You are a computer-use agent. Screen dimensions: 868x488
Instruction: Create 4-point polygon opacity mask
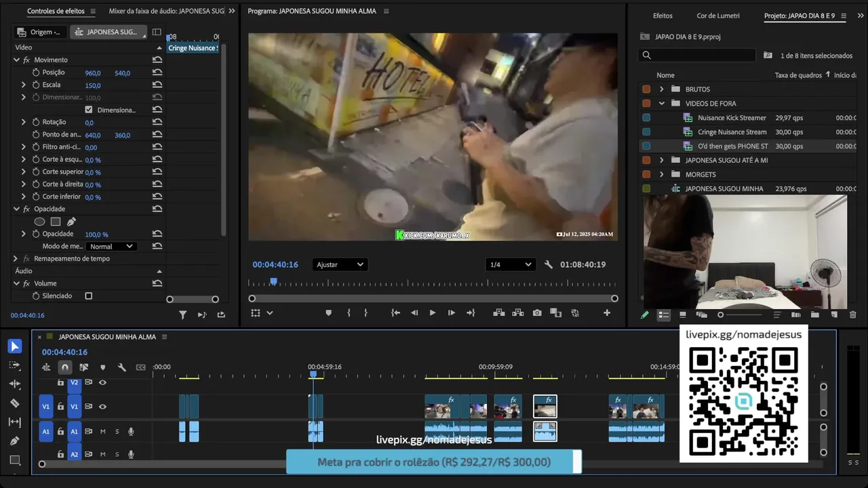(56, 222)
